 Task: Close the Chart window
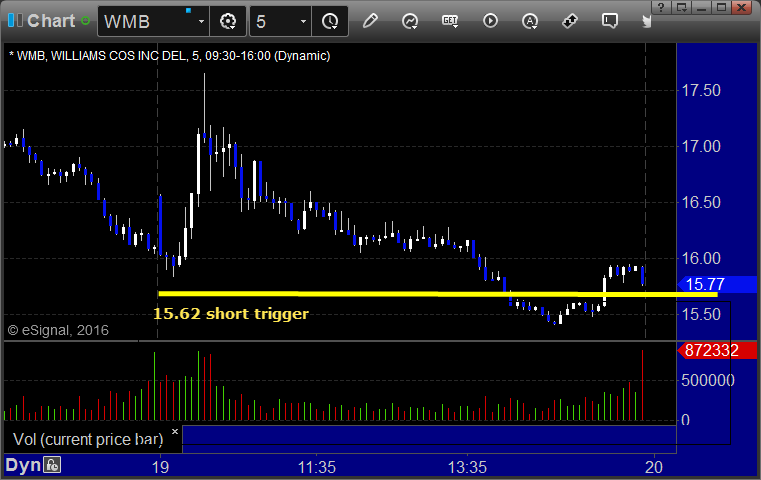742,7
